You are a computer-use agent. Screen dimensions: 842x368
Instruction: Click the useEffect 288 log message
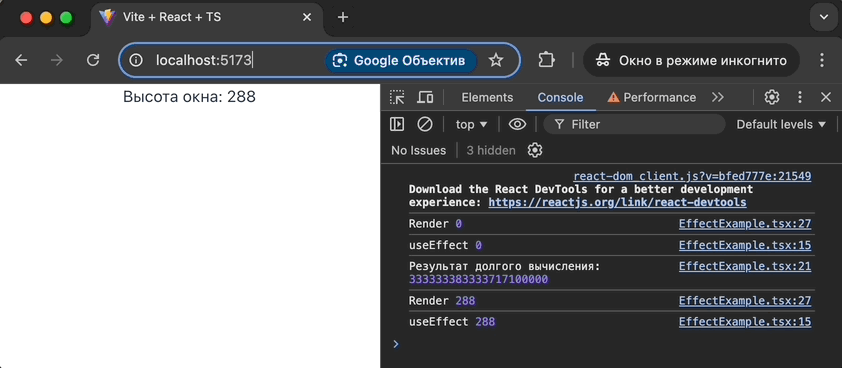tap(452, 322)
